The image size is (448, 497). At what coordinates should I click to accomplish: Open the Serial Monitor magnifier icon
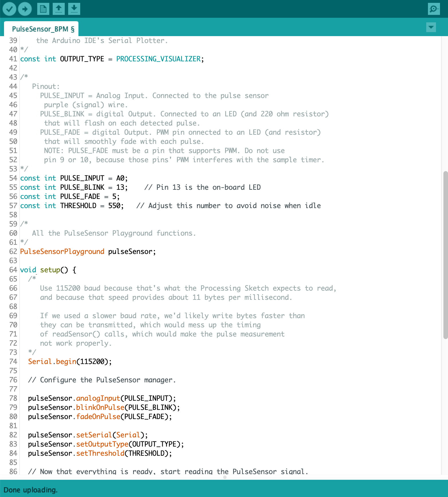(x=434, y=9)
